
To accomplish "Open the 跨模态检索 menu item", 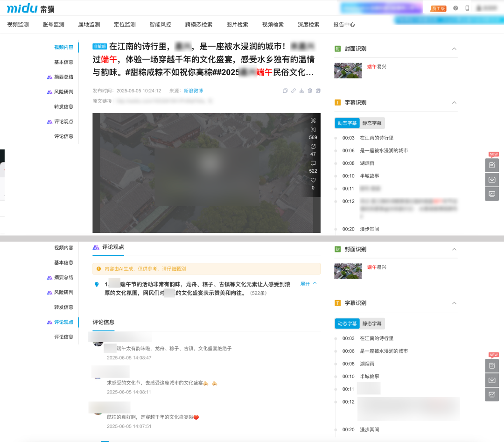I will point(198,24).
